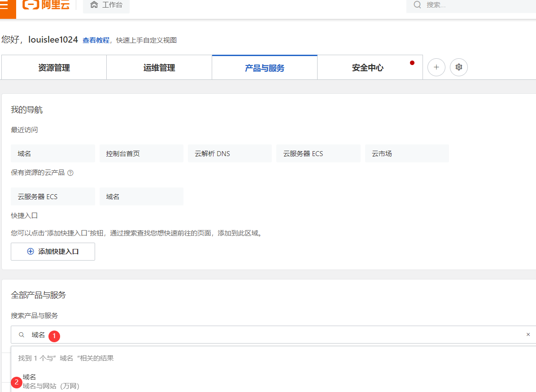Click the top search magnifier icon

[x=417, y=5]
